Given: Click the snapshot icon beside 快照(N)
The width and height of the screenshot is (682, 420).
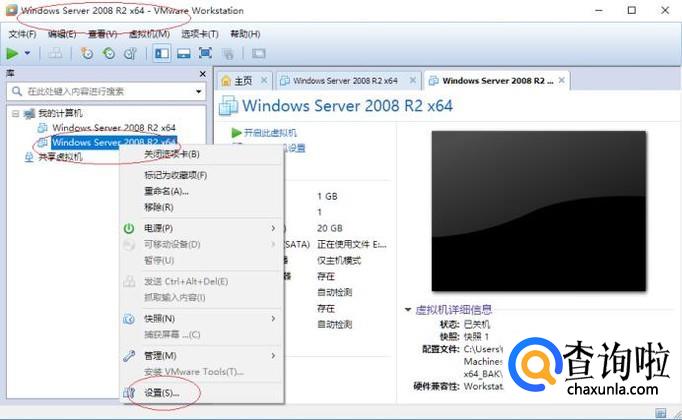Looking at the screenshot, I should coord(129,319).
